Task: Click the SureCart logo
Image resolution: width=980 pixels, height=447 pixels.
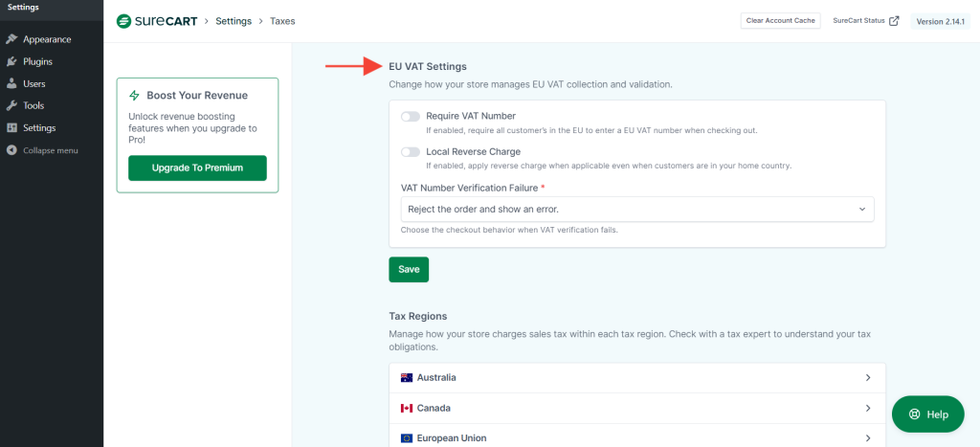Action: pyautogui.click(x=157, y=21)
